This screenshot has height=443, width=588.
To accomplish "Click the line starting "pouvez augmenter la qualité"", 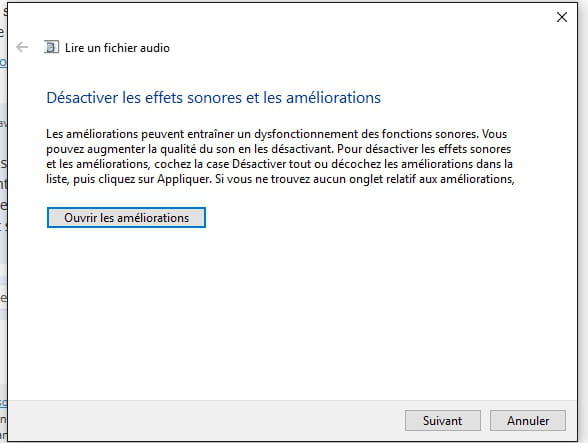I will click(278, 149).
